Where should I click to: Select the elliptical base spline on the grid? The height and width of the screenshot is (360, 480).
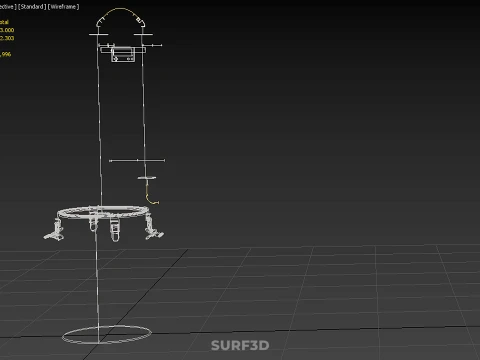[107, 334]
